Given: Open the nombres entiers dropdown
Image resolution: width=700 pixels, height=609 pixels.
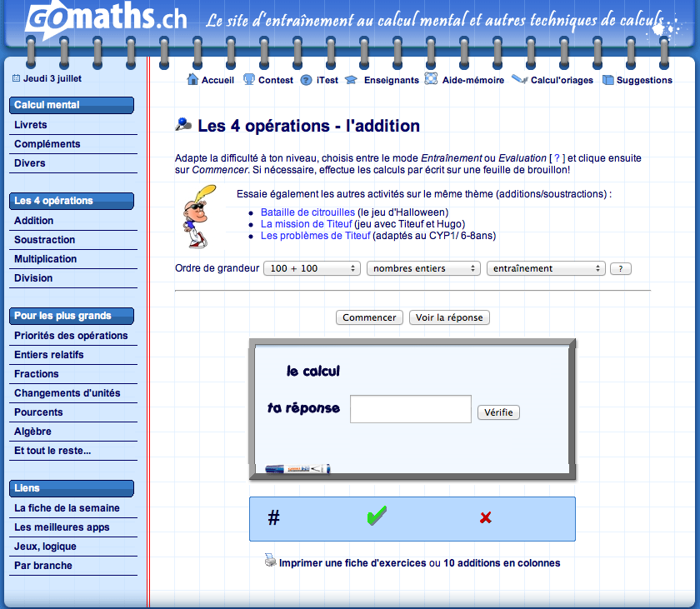Looking at the screenshot, I should [x=423, y=268].
